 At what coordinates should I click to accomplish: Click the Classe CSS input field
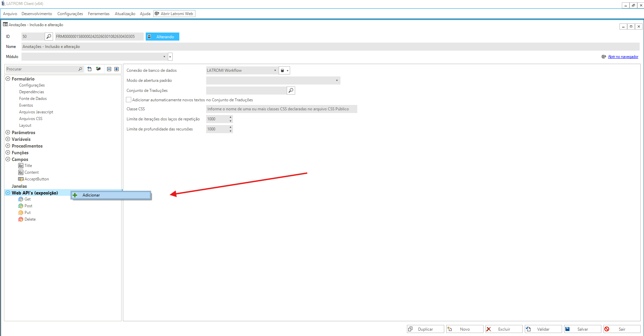tap(281, 109)
